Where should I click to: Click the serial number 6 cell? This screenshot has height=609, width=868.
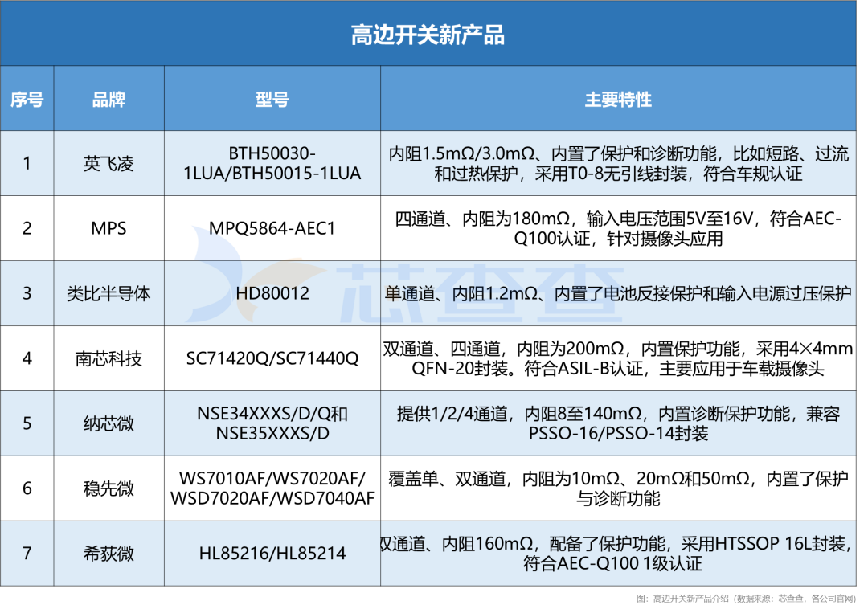27,488
